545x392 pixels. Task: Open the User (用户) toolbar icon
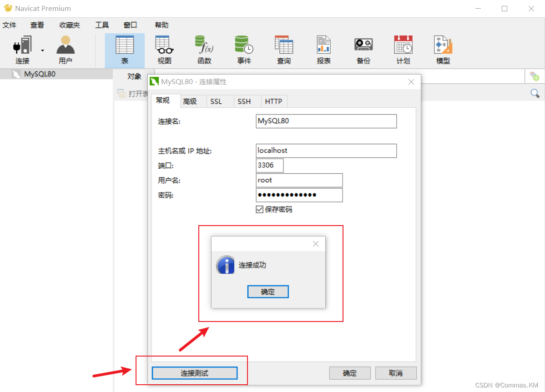66,50
